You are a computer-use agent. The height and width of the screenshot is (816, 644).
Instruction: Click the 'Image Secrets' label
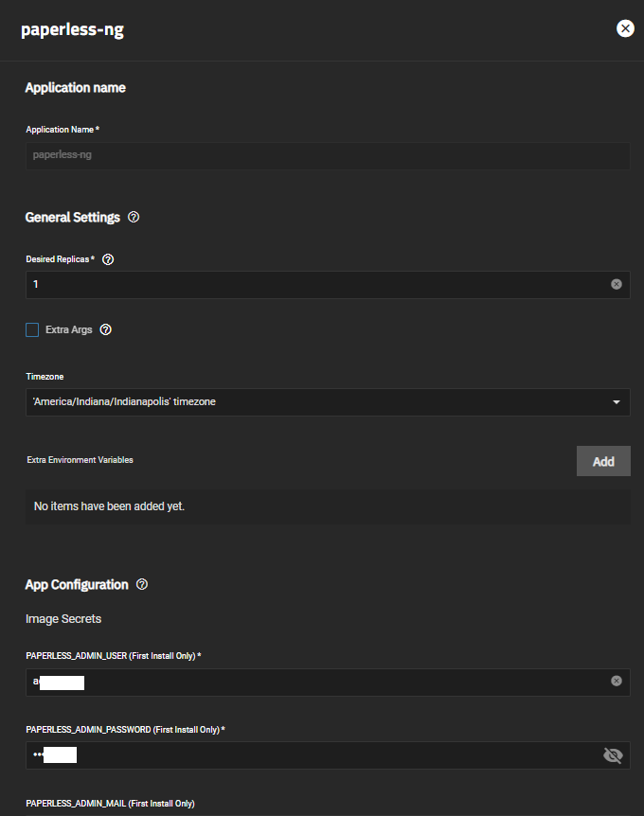[63, 619]
